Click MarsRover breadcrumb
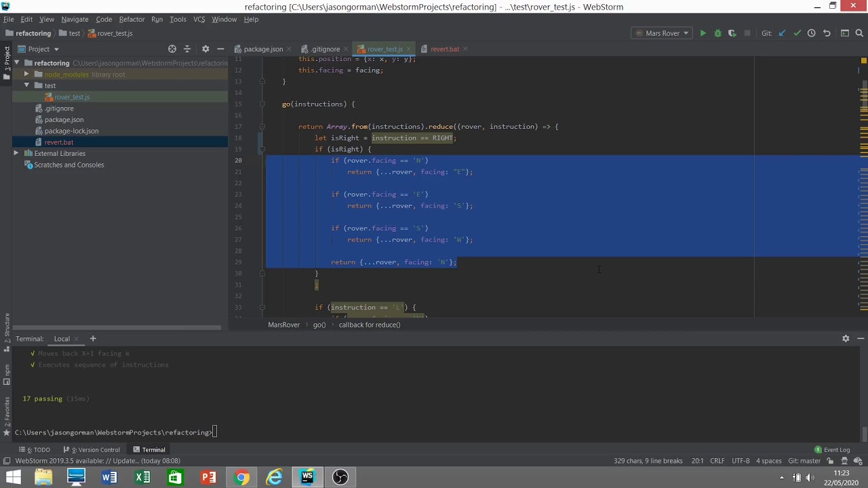 [283, 325]
